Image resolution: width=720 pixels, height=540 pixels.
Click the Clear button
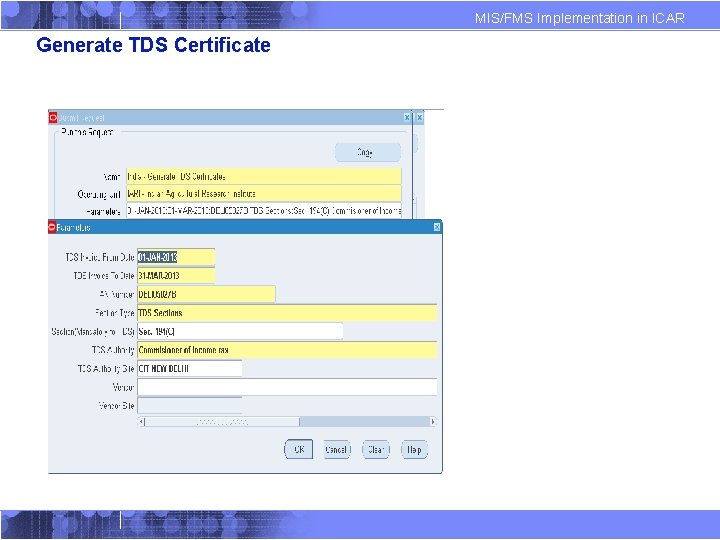tap(376, 450)
